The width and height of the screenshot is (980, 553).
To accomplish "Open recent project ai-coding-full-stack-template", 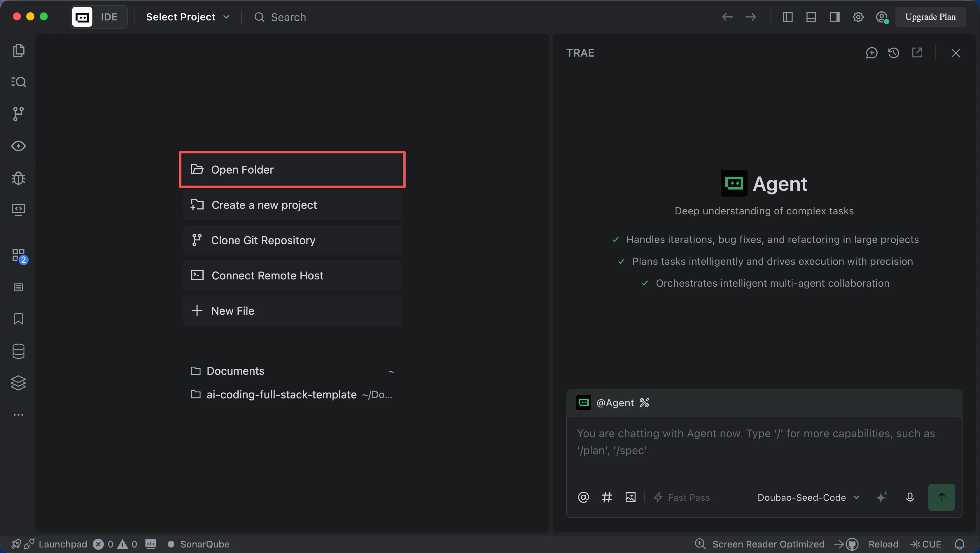I will click(292, 394).
